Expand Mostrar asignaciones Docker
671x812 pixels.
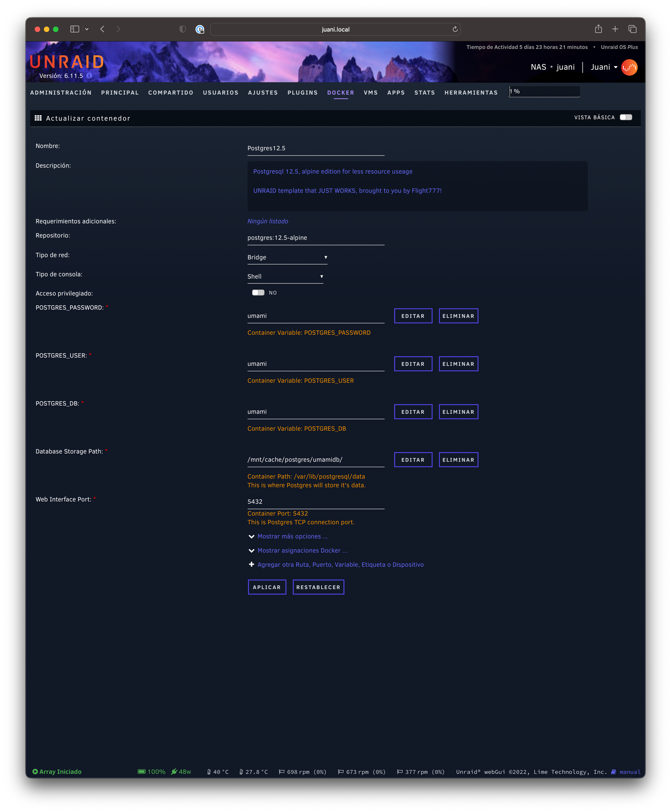(x=298, y=550)
